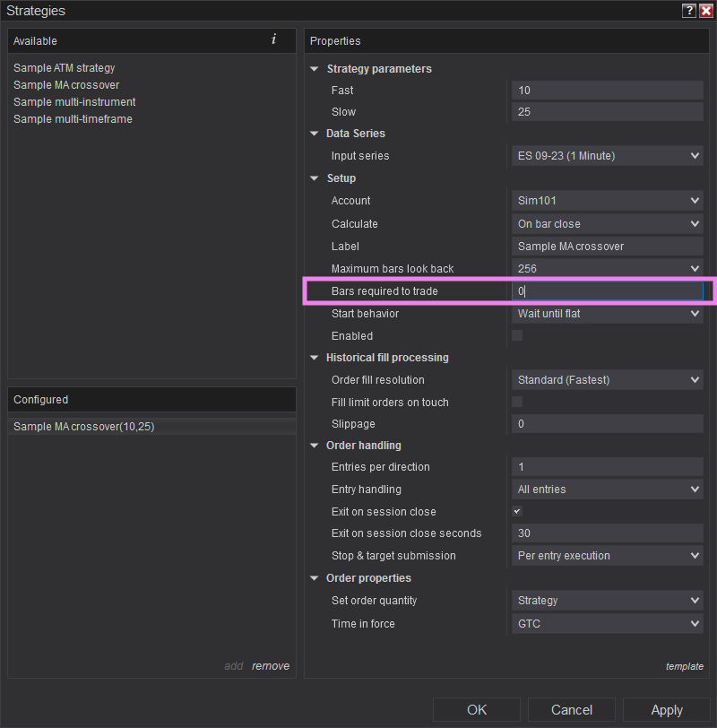Open the Account dropdown showing Sim101
The width and height of the screenshot is (717, 728).
pyautogui.click(x=607, y=201)
